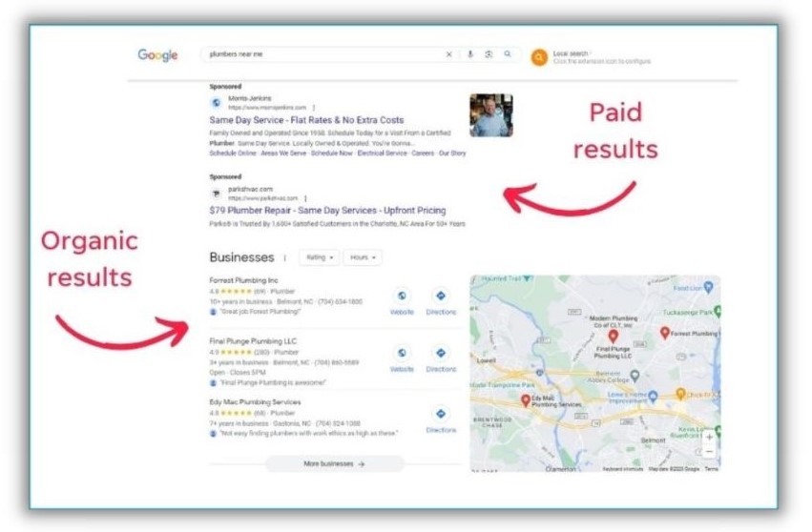Start voice search with the microphone icon
812x532 pixels.
470,55
